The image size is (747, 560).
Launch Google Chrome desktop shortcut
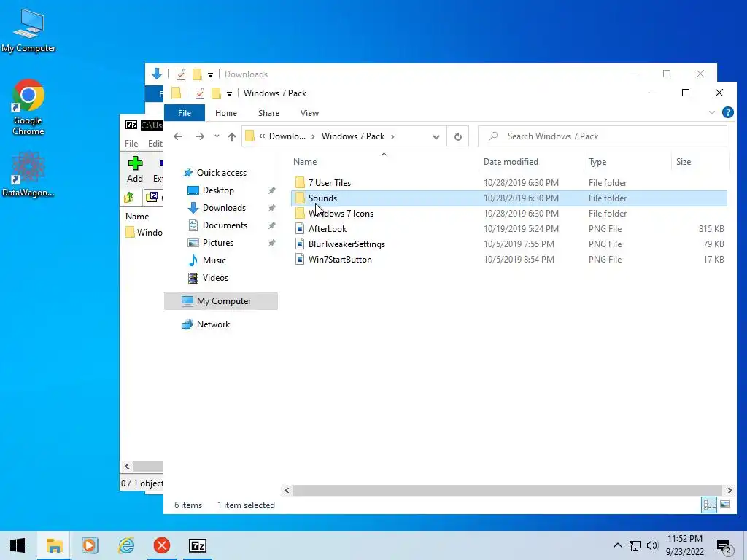tap(28, 107)
